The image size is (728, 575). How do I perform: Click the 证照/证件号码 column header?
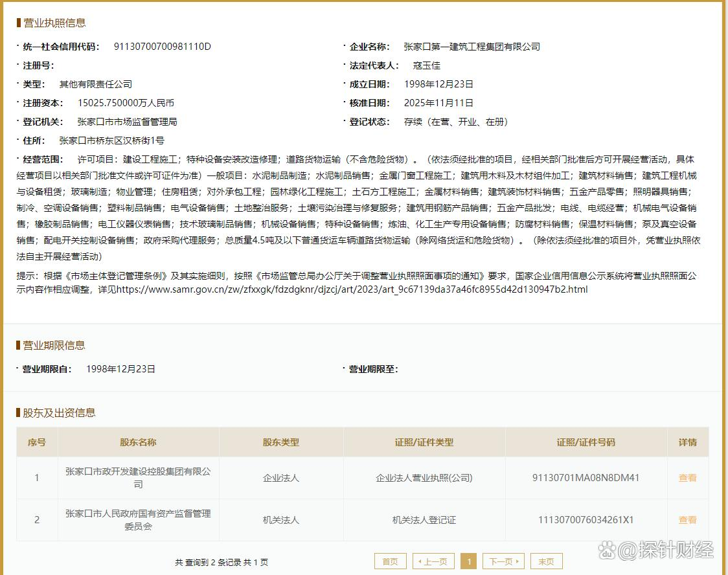tap(586, 442)
